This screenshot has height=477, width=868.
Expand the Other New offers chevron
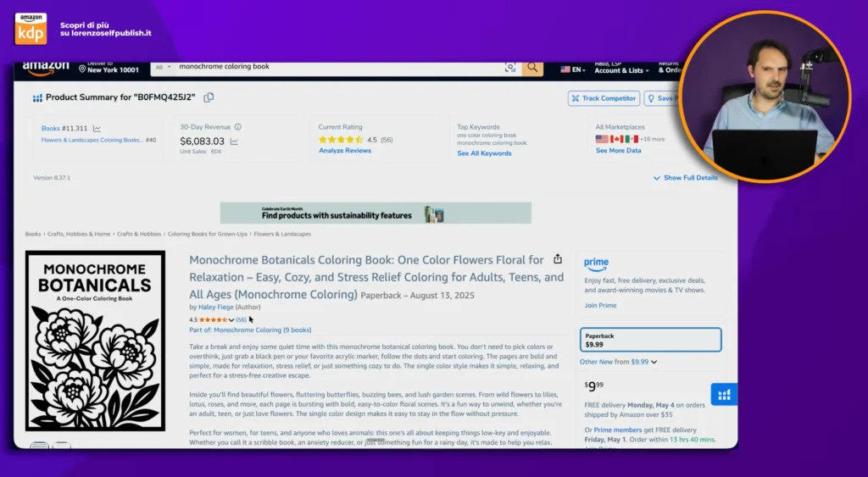pyautogui.click(x=654, y=362)
